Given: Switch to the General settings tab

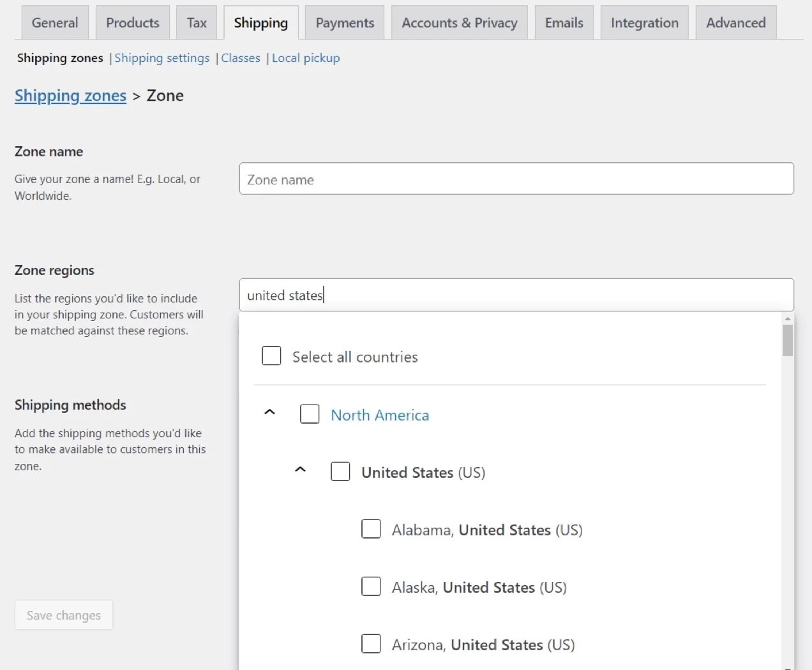Looking at the screenshot, I should (55, 23).
